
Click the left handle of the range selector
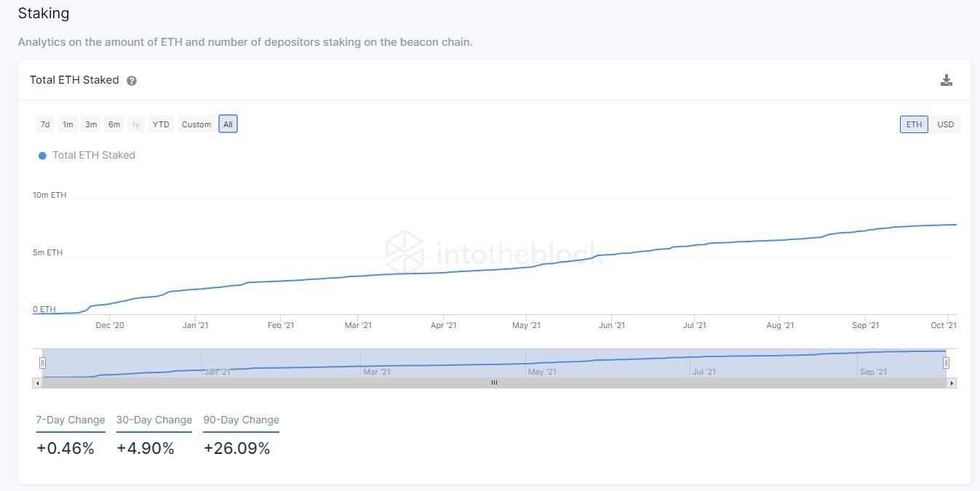coord(43,362)
